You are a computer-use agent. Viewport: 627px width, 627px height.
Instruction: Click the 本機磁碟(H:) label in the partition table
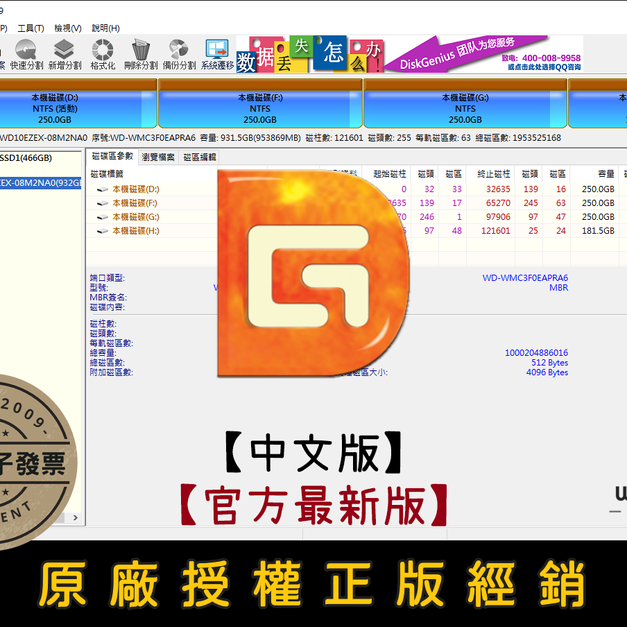[x=136, y=231]
